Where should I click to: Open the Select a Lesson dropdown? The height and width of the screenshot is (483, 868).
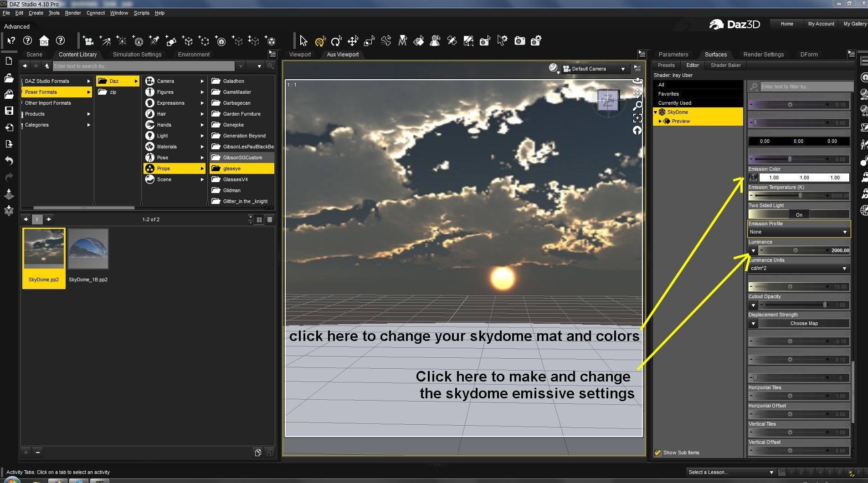pyautogui.click(x=731, y=472)
